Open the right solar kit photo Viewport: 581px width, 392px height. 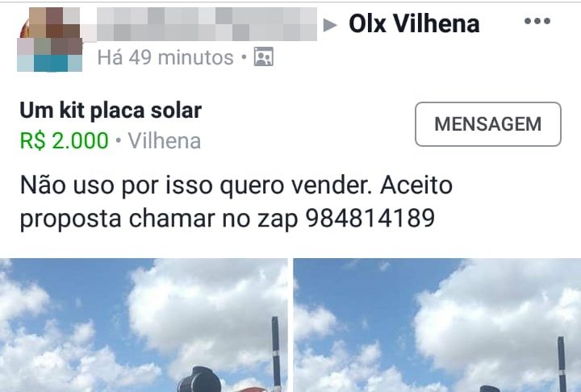437,325
